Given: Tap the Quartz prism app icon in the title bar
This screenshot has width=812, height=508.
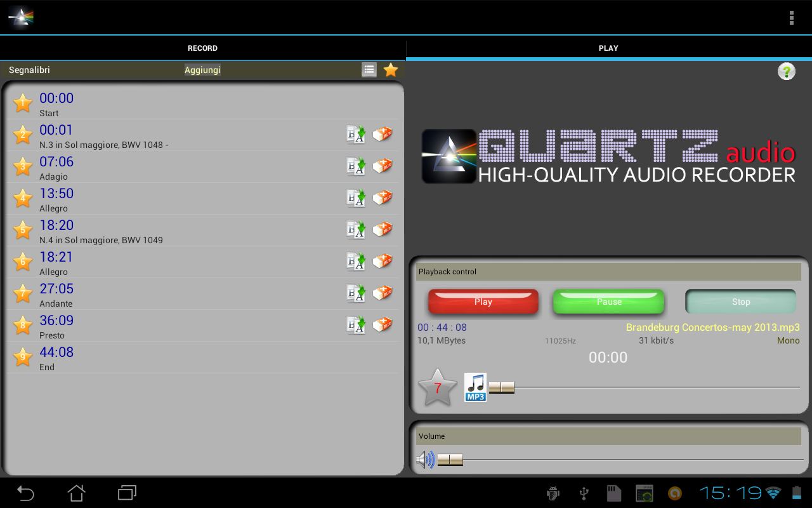Looking at the screenshot, I should pyautogui.click(x=20, y=18).
